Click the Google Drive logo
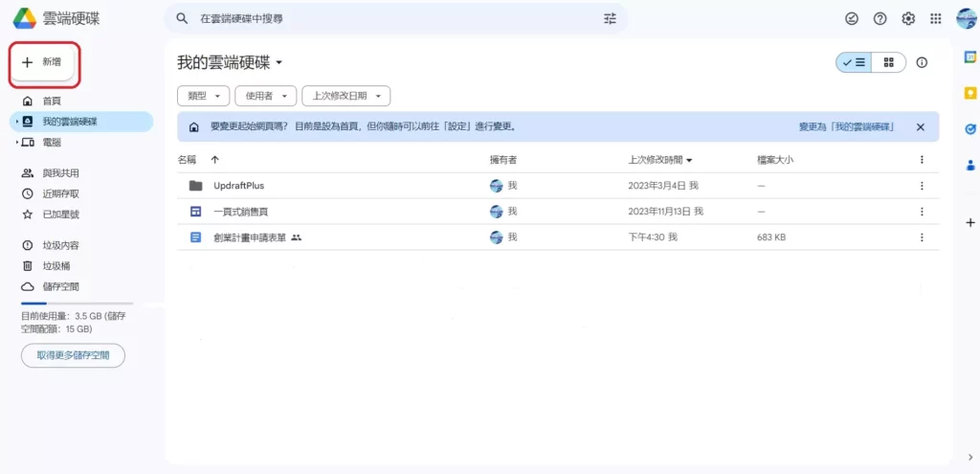Screen dimensions: 980x474 coord(24,19)
